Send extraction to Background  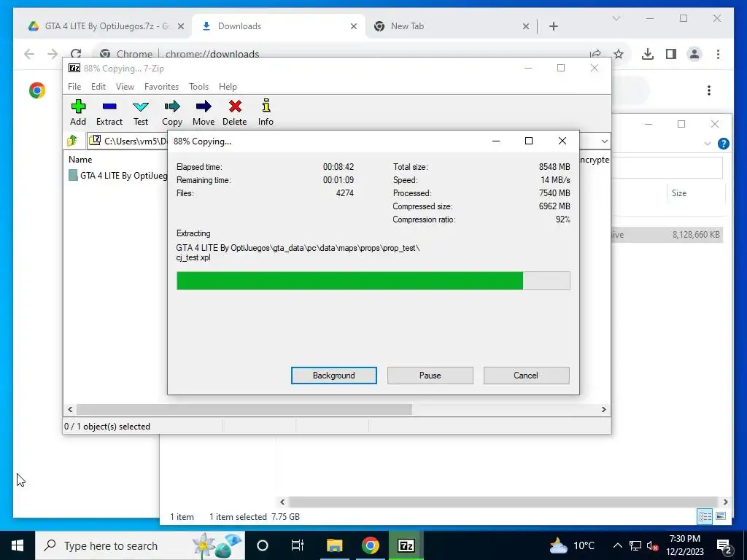(334, 376)
